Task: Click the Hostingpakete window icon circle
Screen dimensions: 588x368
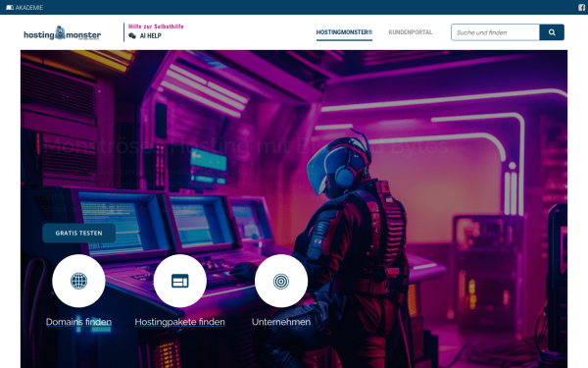Action: (x=180, y=281)
